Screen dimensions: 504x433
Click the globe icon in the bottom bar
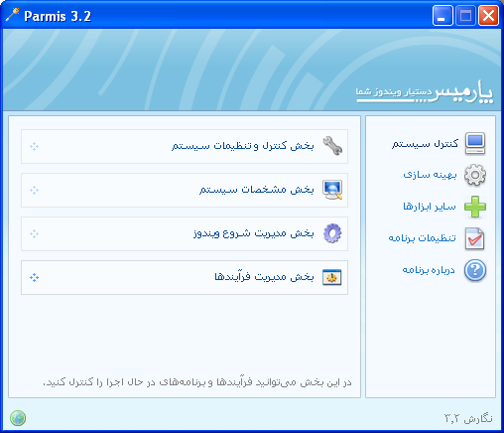click(x=18, y=418)
